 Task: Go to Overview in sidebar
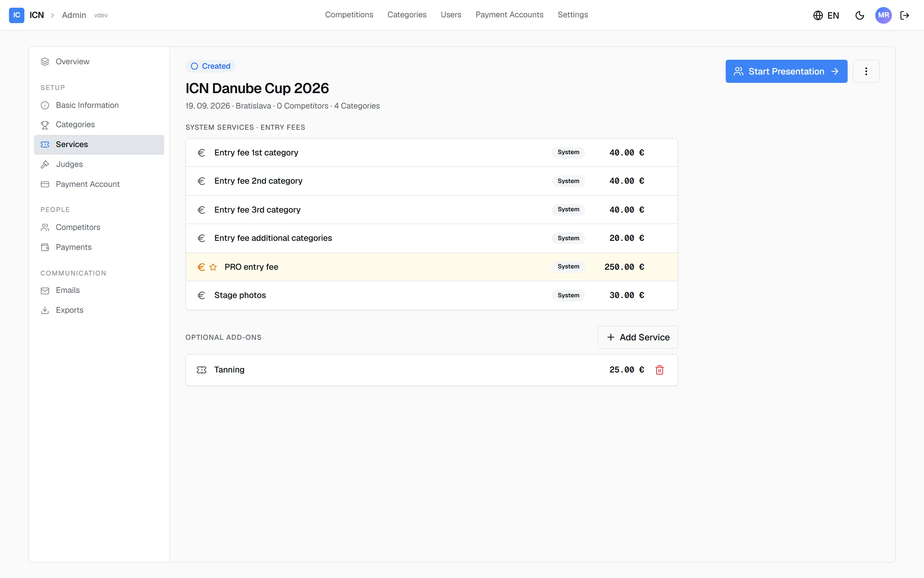(99, 62)
